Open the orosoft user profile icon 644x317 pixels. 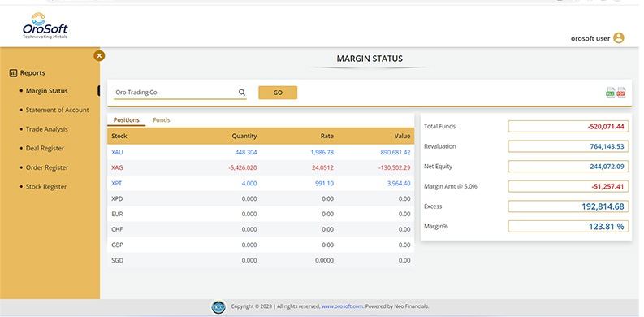tap(619, 38)
